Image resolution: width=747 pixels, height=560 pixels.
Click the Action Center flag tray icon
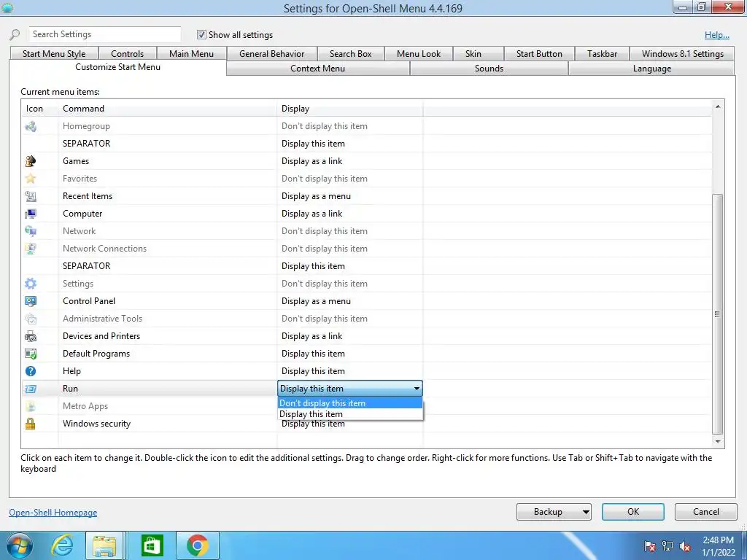click(x=650, y=546)
